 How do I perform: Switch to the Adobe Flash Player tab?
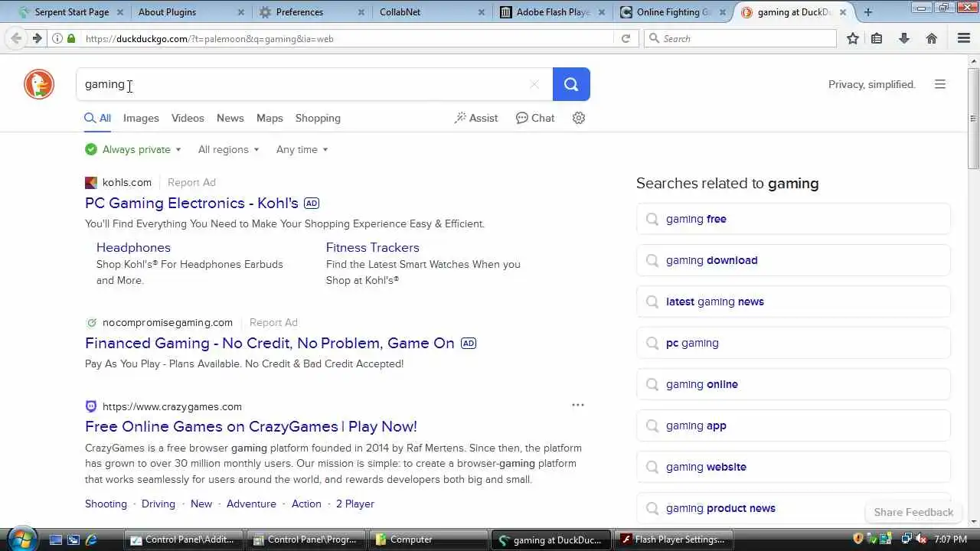[551, 12]
